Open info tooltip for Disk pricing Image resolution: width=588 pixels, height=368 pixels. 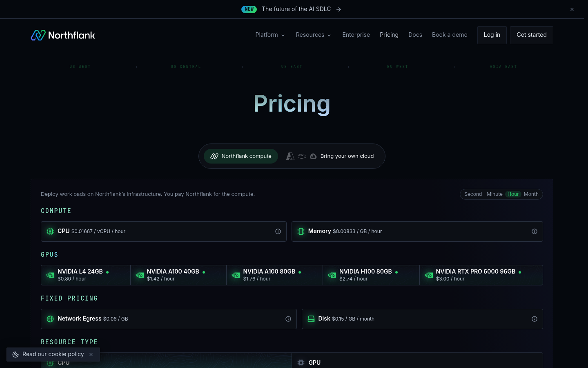tap(535, 319)
